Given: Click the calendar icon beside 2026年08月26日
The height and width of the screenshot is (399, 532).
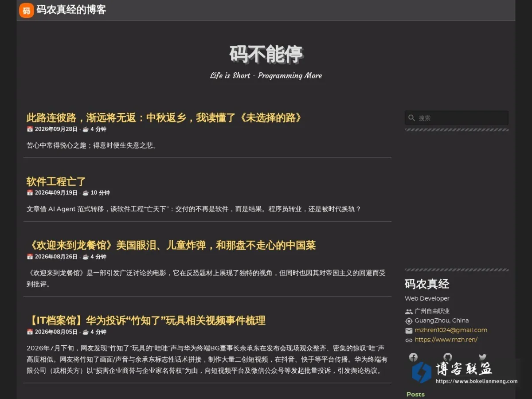Looking at the screenshot, I should [x=30, y=257].
